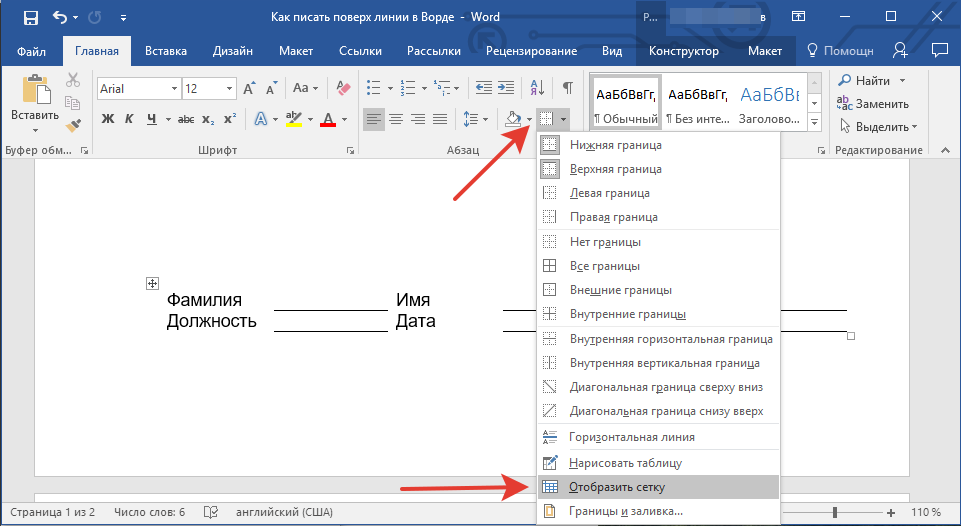Expand the Найти dropdown arrow
The image size is (961, 526).
[x=903, y=81]
